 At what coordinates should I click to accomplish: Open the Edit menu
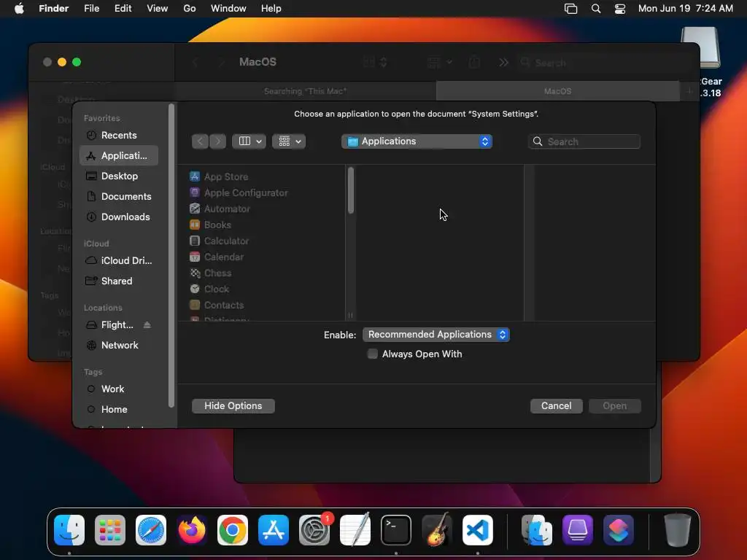123,9
